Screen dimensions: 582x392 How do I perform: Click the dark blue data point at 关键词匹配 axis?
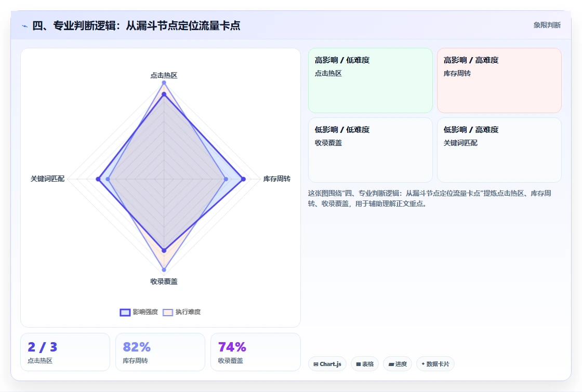tap(98, 179)
